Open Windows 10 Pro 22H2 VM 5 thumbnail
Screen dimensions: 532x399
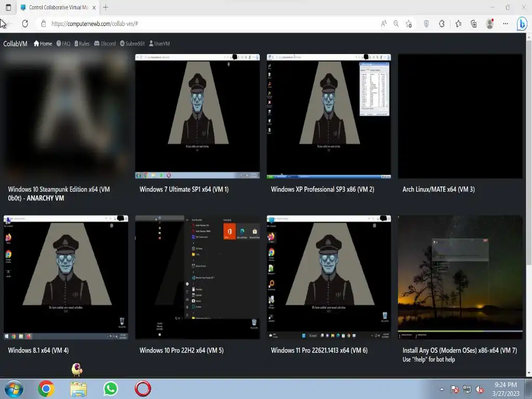pos(197,277)
